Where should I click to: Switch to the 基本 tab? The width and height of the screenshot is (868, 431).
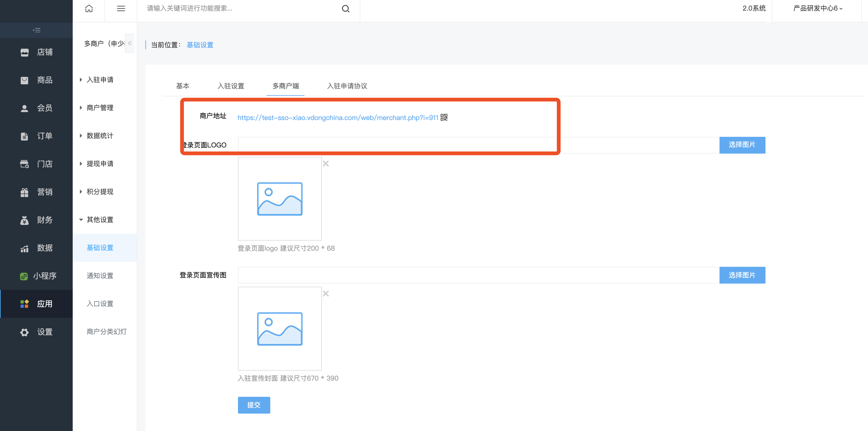183,86
